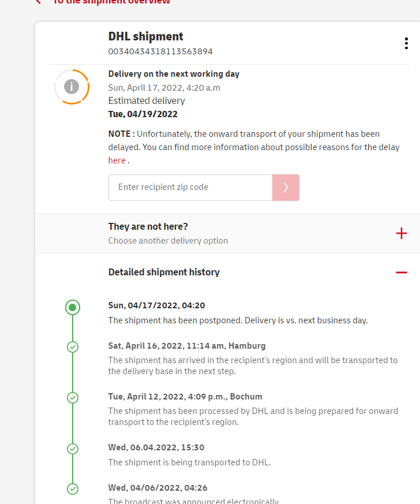This screenshot has height=504, width=420.
Task: Click the 'DHL shipment' title
Action: pyautogui.click(x=145, y=36)
